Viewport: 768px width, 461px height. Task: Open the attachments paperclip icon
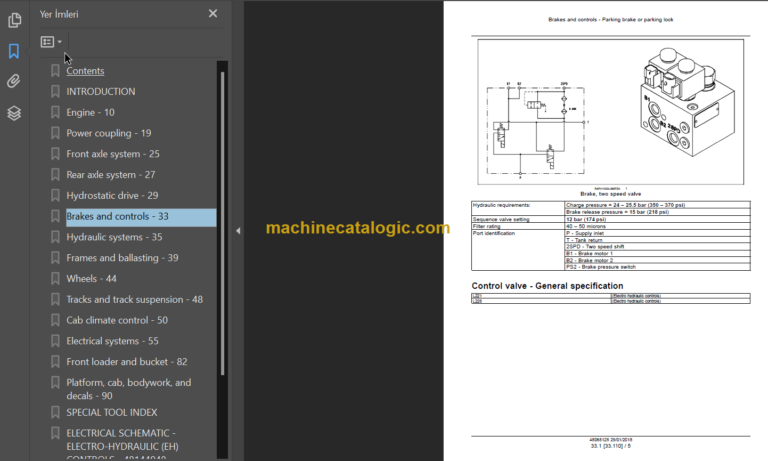[14, 81]
